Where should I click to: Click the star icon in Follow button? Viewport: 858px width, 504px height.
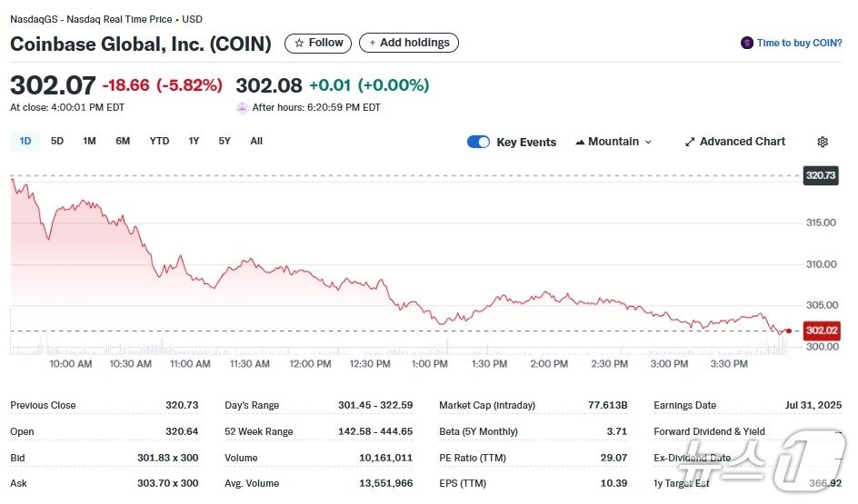[x=299, y=43]
